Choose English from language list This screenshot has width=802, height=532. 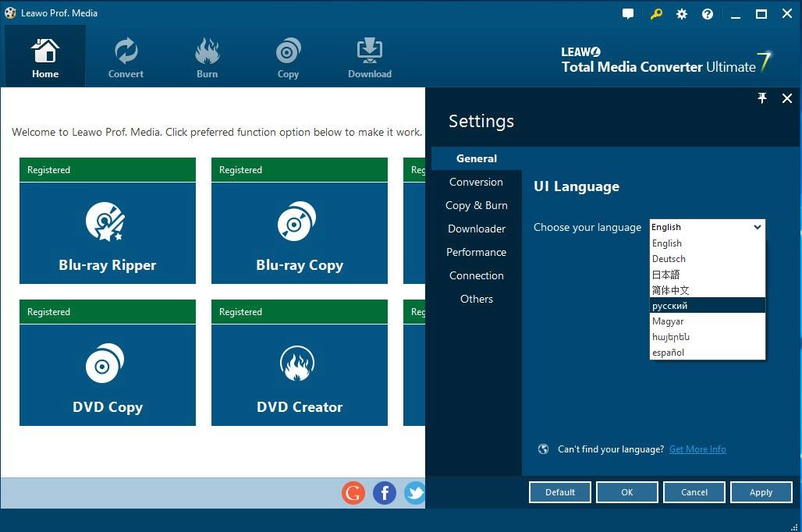708,243
